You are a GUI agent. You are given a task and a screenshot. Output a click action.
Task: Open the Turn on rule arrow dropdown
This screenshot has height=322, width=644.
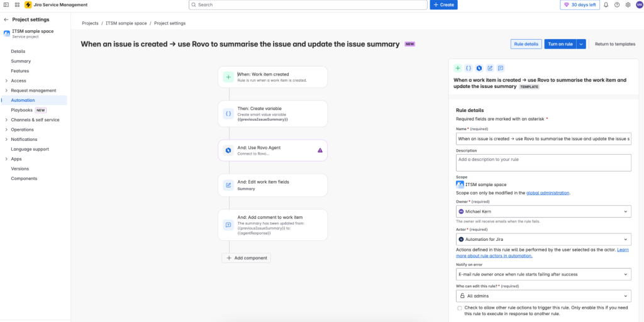pyautogui.click(x=581, y=45)
